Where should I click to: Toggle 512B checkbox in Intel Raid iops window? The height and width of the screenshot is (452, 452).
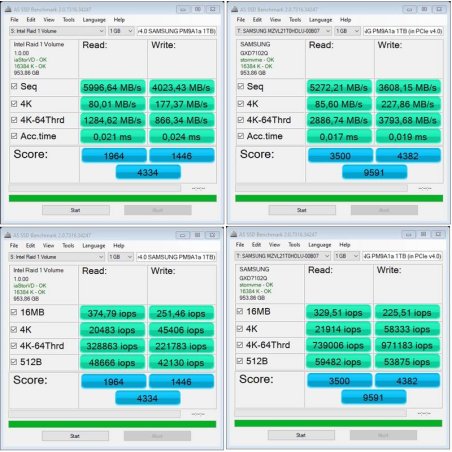pos(14,362)
